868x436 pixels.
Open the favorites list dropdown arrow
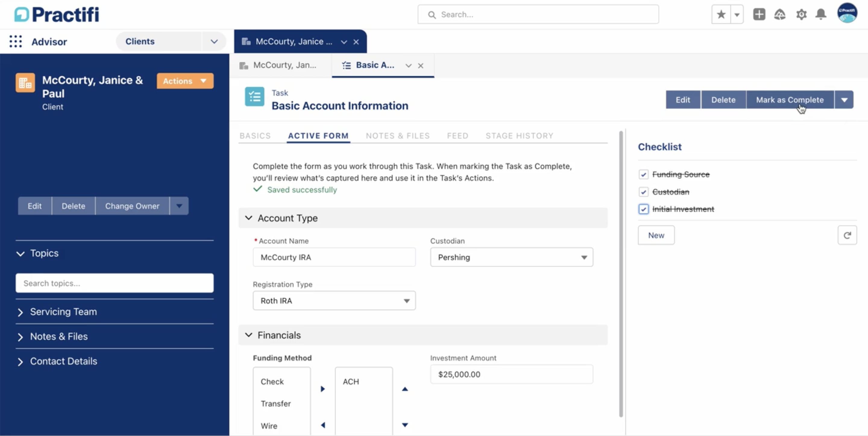(x=737, y=14)
